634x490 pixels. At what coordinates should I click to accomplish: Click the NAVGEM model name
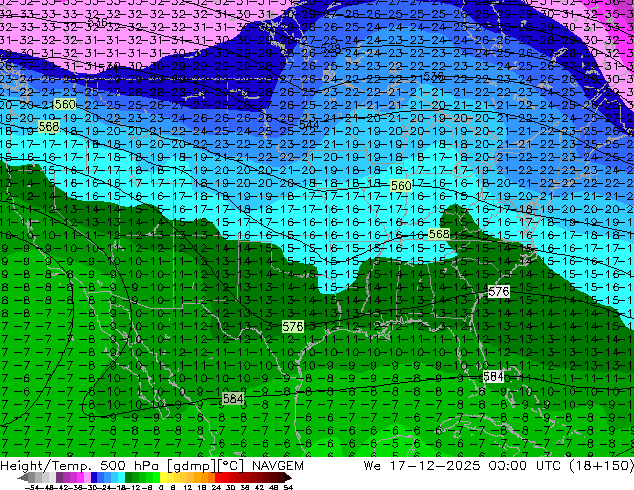[x=278, y=466]
